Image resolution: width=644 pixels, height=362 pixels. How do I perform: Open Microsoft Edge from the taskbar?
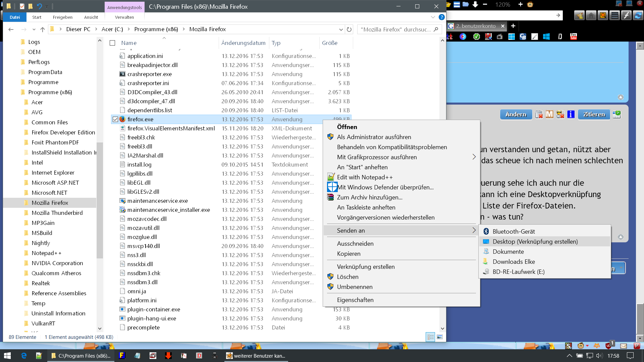[24, 356]
